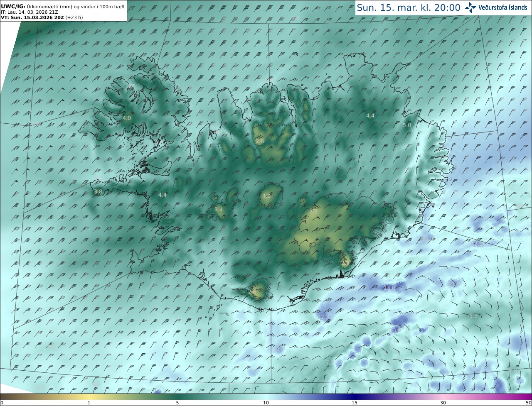Select the 15 tick label on the legend
This screenshot has width=532, height=406.
pos(355,403)
